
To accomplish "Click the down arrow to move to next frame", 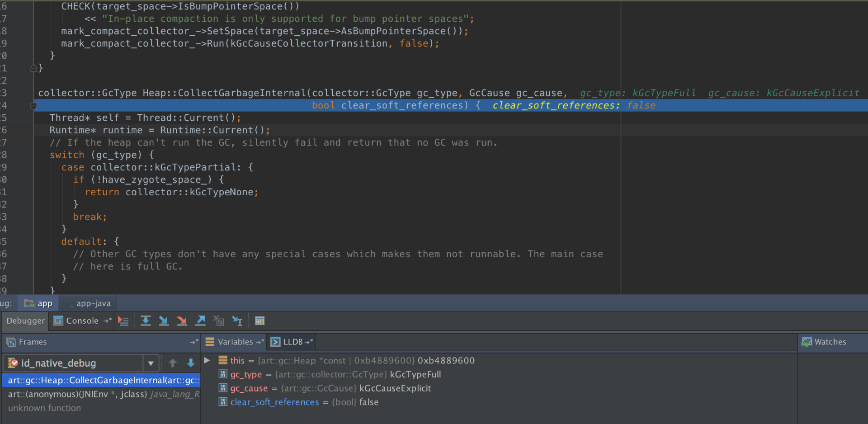I will click(190, 363).
